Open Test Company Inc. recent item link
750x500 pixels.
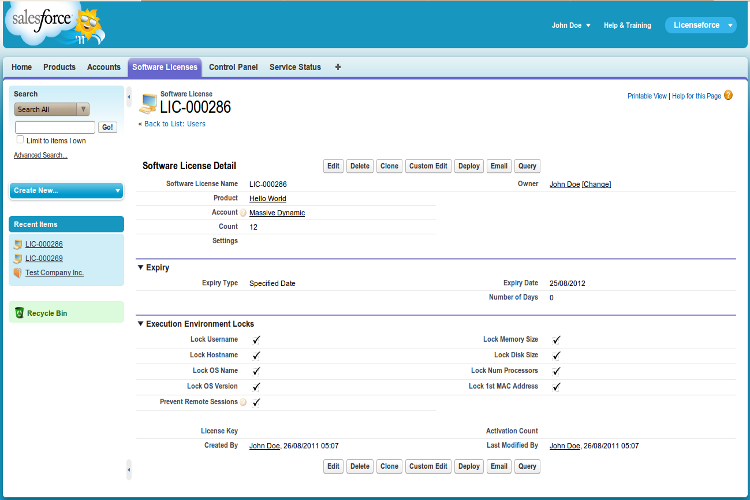pyautogui.click(x=55, y=273)
